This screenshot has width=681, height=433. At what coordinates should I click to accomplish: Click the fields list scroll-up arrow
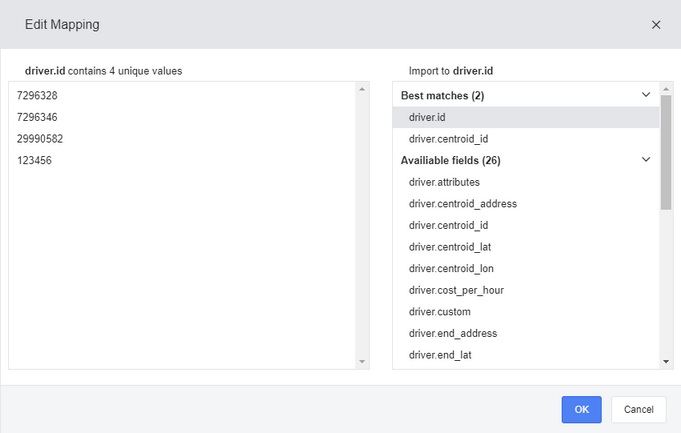point(666,89)
